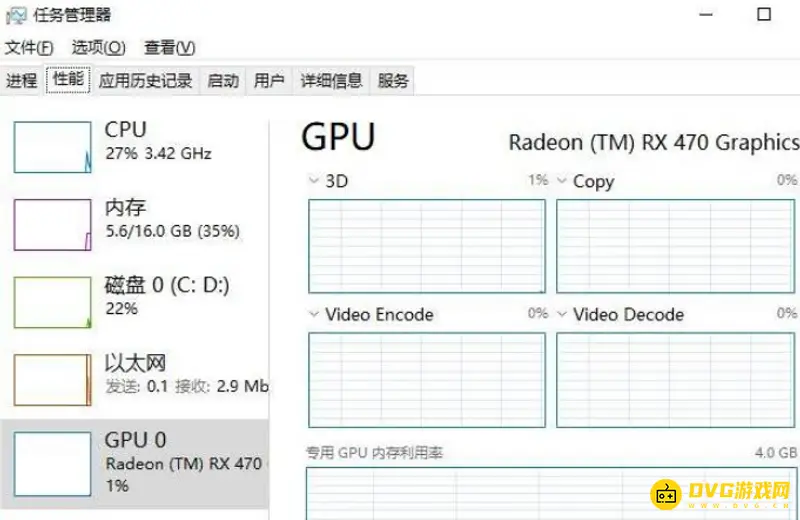Screen dimensions: 800x520
Task: Expand the Video Decode engine dropdown
Action: 562,314
